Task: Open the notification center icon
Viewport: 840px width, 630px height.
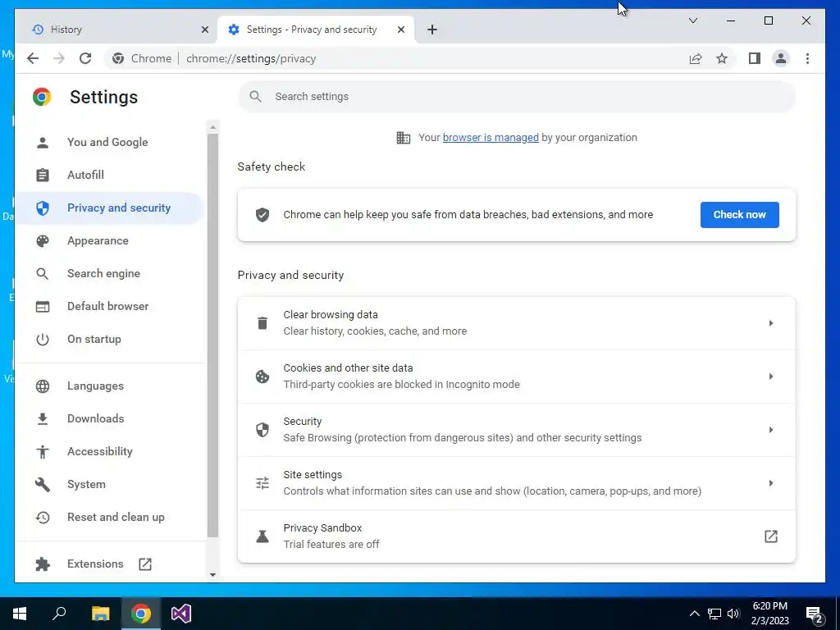Action: click(815, 614)
